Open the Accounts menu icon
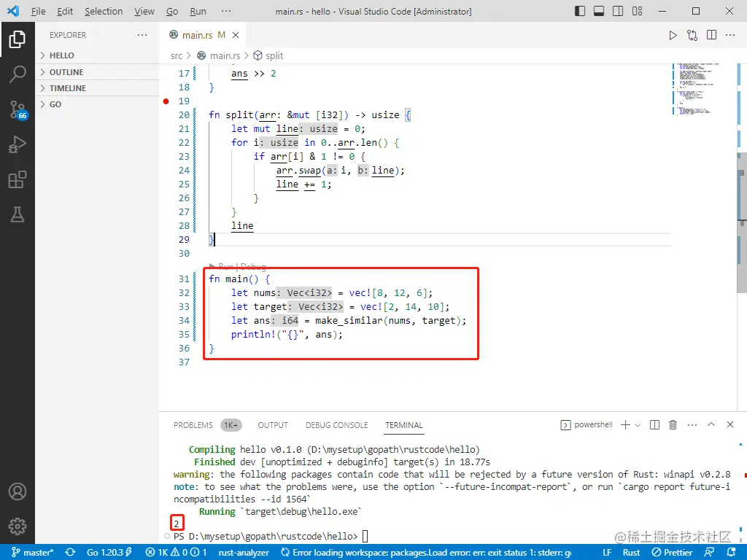 click(18, 491)
